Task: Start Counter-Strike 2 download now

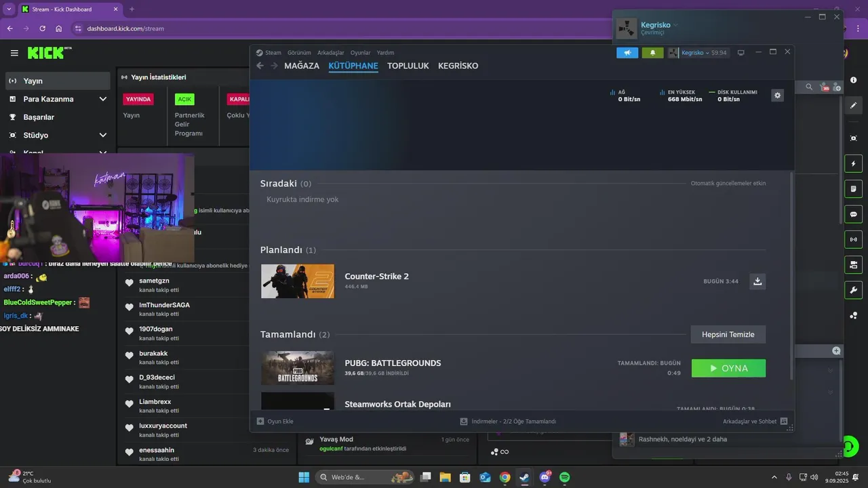Action: [757, 281]
